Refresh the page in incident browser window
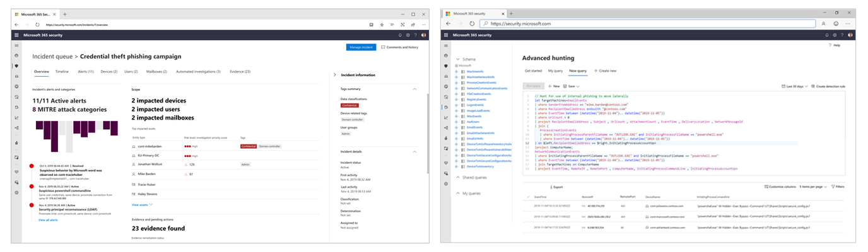Viewport: 868px width, 252px height. click(37, 24)
